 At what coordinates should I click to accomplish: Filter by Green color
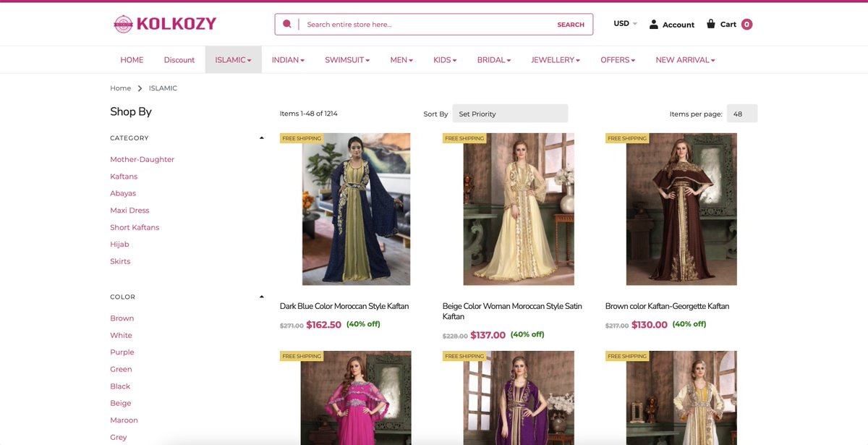(x=121, y=369)
